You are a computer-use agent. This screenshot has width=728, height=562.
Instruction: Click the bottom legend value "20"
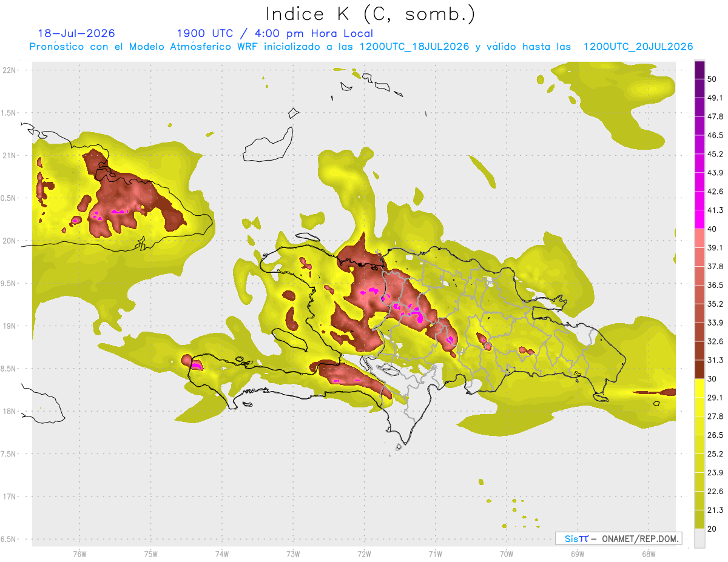pyautogui.click(x=712, y=529)
